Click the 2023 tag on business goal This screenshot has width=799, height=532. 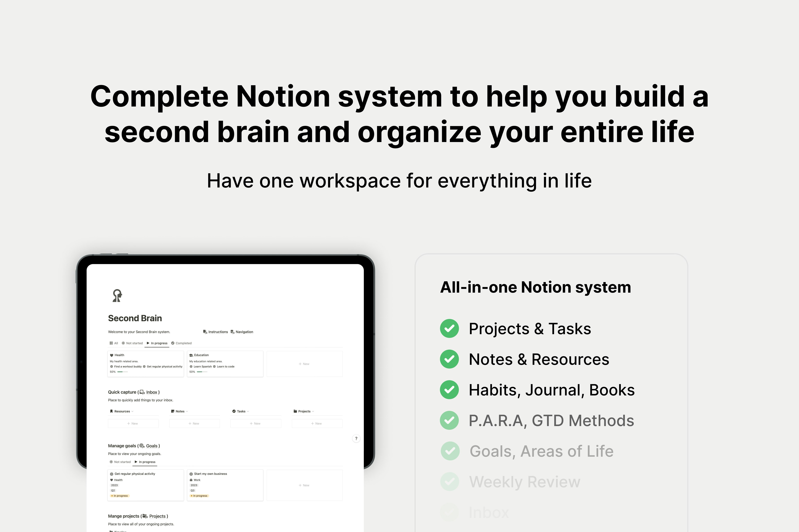click(194, 485)
